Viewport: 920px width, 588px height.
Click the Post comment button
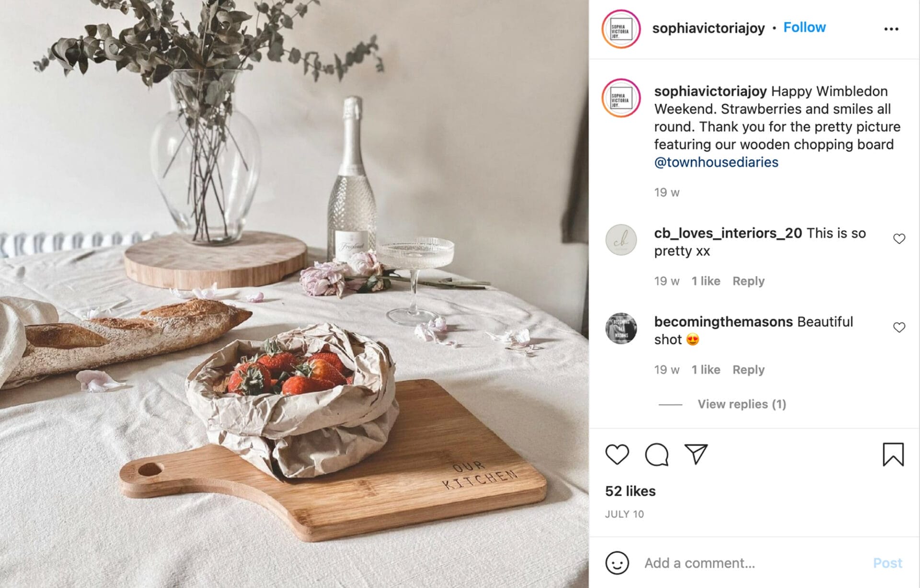click(887, 563)
